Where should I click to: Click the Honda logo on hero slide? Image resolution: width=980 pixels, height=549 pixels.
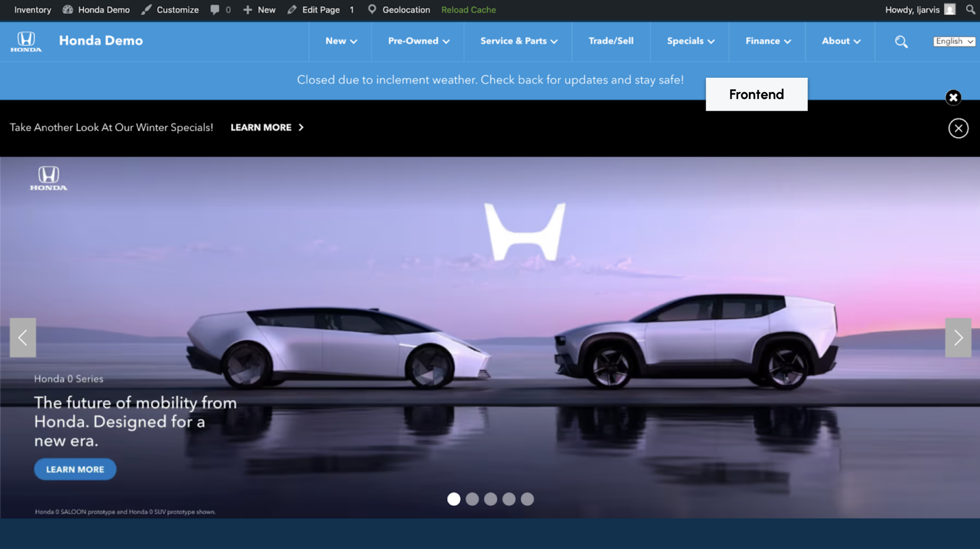coord(49,178)
